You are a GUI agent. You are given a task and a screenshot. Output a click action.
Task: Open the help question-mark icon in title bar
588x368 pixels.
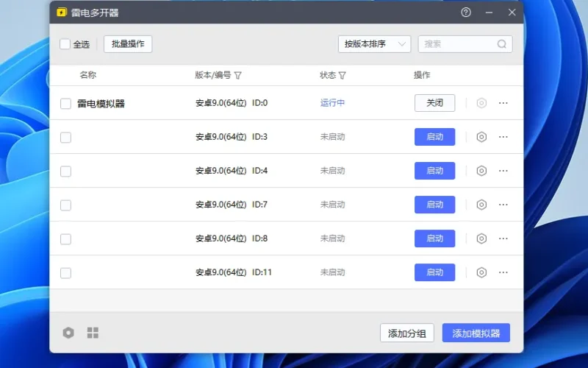[x=466, y=13]
